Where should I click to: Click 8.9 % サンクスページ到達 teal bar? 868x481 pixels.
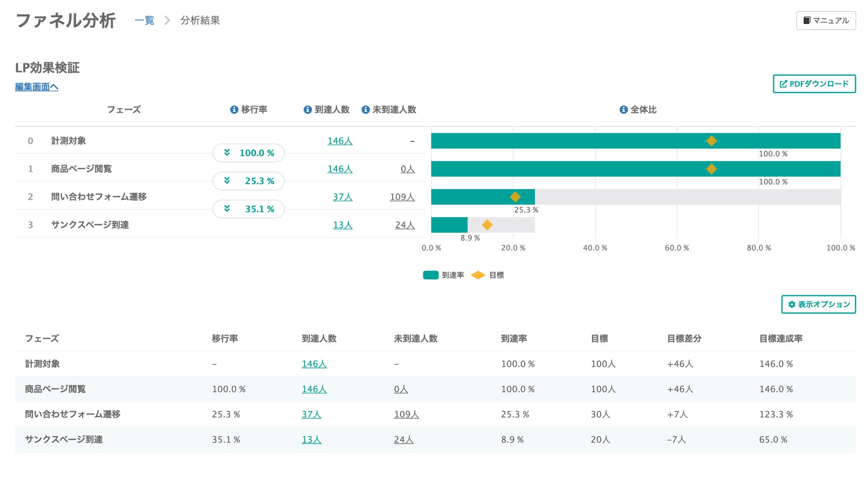click(449, 225)
